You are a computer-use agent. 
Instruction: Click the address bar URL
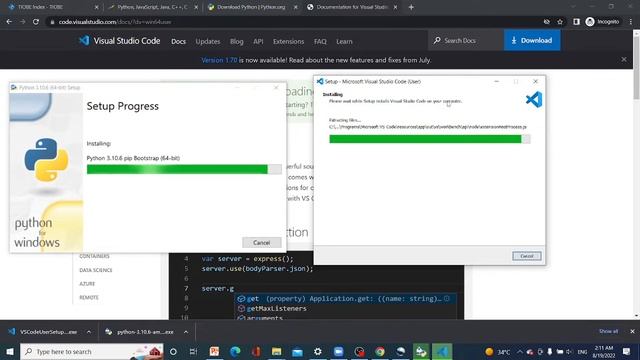tap(115, 22)
